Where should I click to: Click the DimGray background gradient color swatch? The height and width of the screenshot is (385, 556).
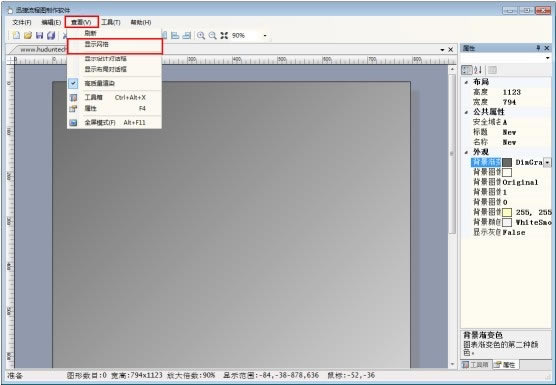(507, 162)
